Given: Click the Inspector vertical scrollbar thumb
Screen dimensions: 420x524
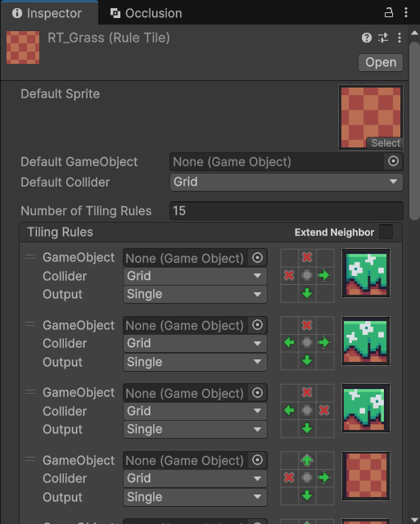Looking at the screenshot, I should click(414, 131).
